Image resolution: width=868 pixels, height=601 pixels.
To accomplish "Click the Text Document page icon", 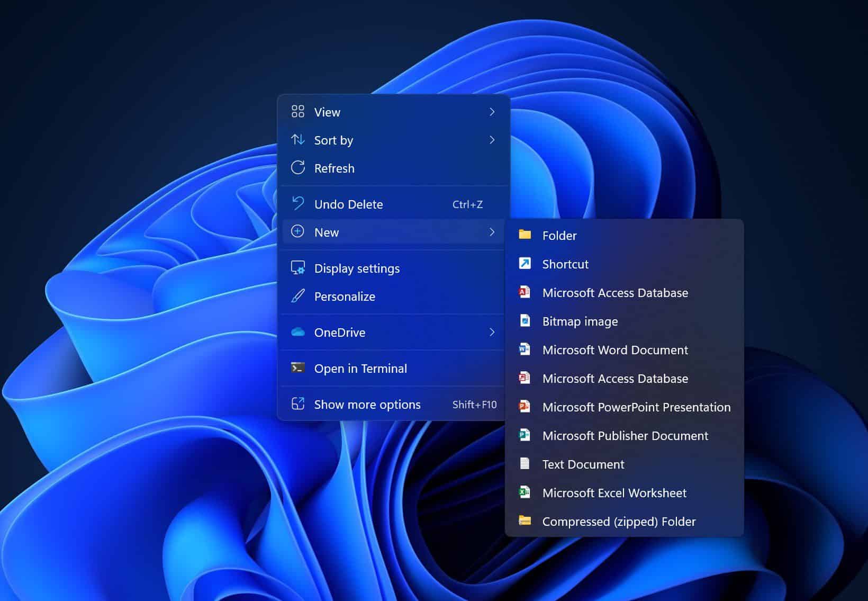I will 525,463.
